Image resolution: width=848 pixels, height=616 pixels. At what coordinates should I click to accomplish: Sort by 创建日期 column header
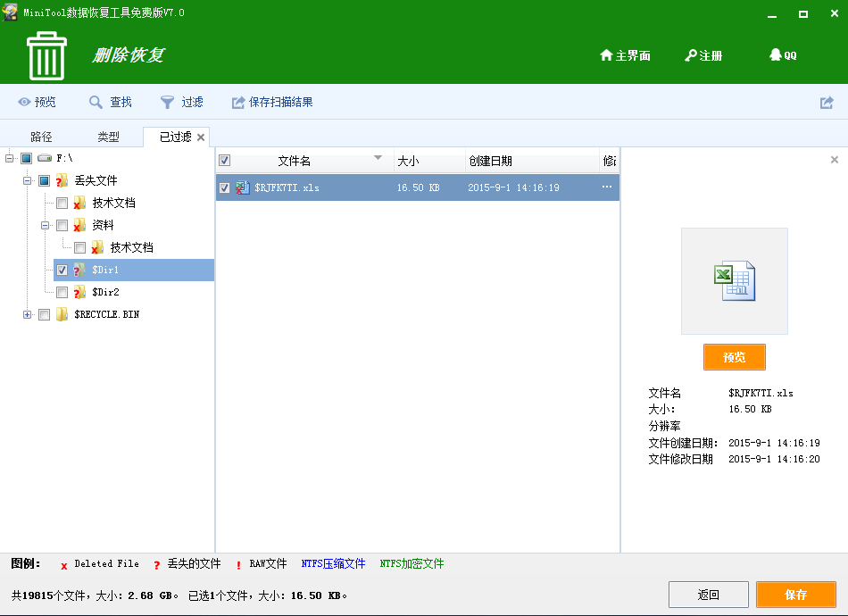[491, 161]
